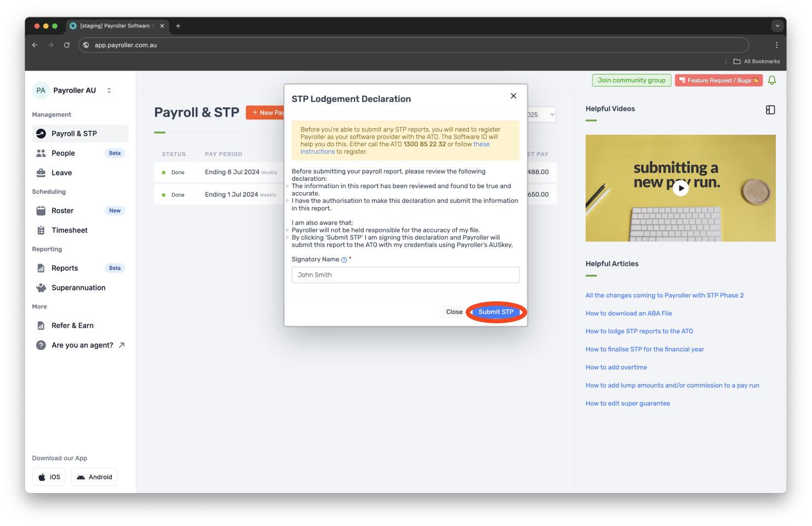Click the Roster calendar icon
The width and height of the screenshot is (812, 526).
tap(41, 210)
